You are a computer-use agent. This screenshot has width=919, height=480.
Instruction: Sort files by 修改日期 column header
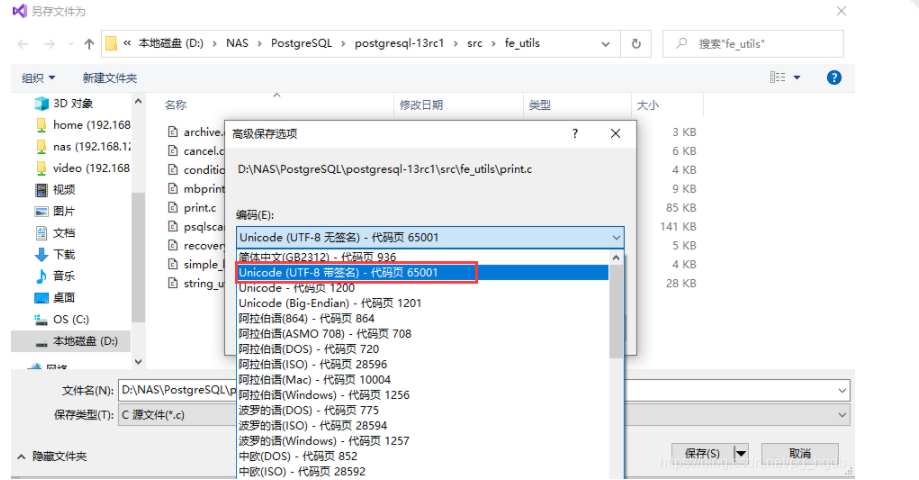click(x=421, y=105)
